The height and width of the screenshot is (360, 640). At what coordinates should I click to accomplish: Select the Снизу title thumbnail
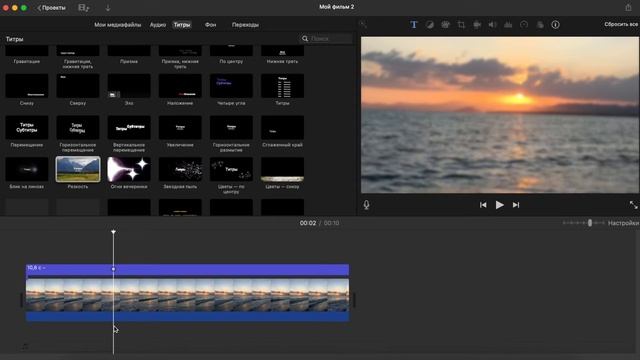pos(27,86)
